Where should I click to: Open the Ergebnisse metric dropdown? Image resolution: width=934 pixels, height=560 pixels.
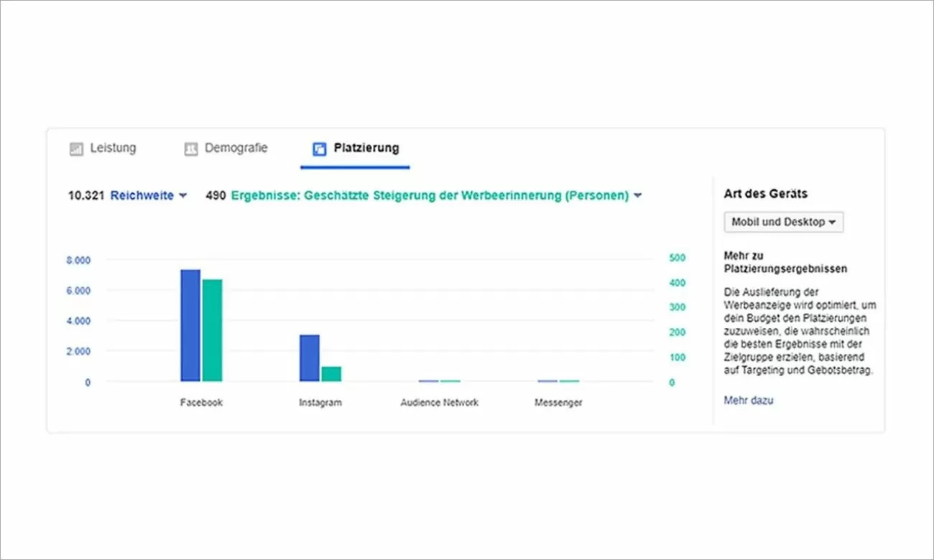[637, 195]
